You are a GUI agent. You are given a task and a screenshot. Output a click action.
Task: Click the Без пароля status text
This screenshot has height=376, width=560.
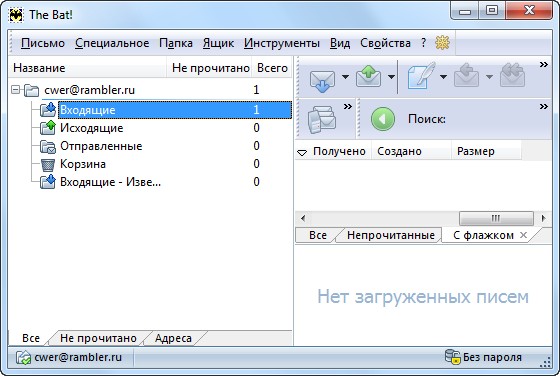[x=492, y=357]
